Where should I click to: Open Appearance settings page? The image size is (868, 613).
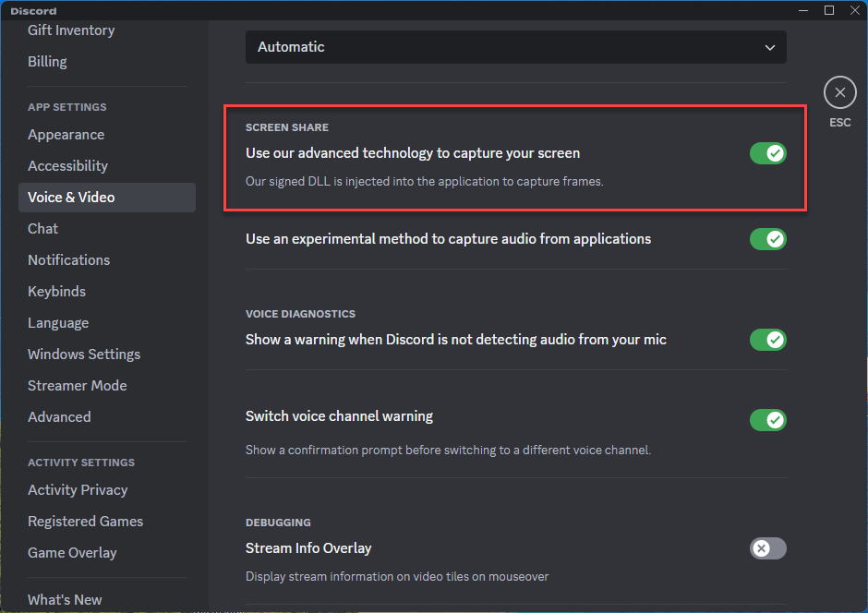tap(66, 135)
